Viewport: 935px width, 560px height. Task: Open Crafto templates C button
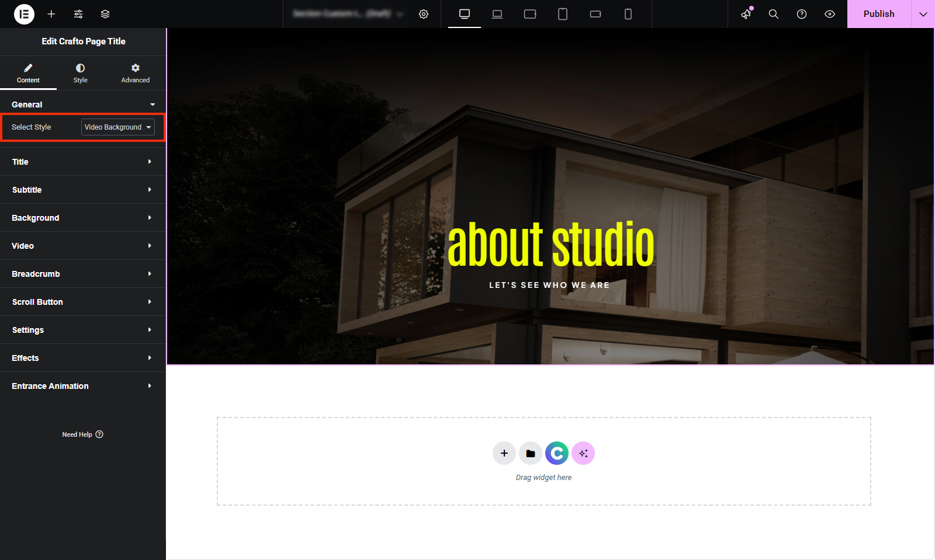[x=557, y=453]
